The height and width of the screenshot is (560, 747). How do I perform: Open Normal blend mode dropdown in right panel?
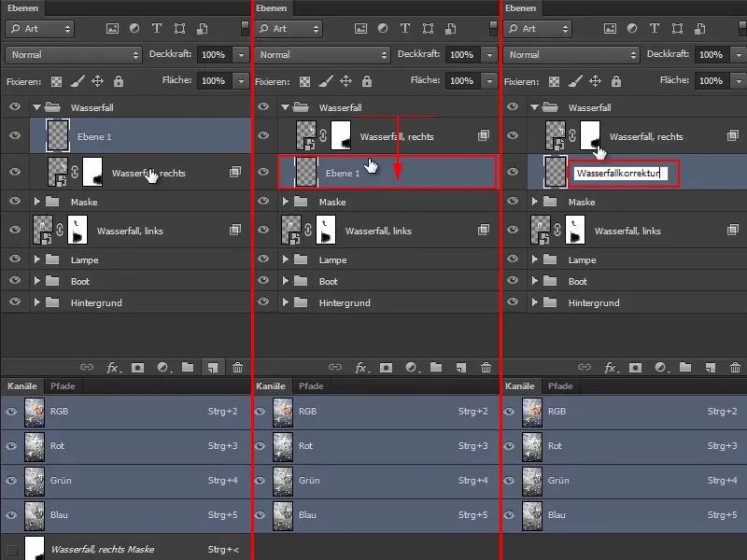pyautogui.click(x=571, y=55)
